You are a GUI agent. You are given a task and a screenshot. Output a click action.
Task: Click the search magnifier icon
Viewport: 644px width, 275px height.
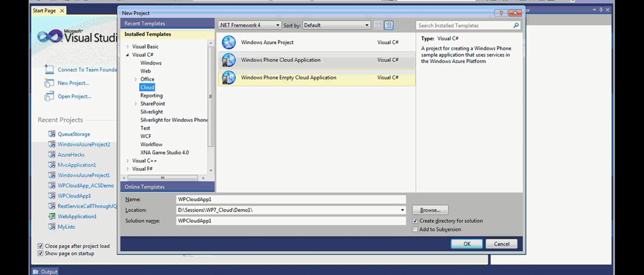tap(516, 25)
